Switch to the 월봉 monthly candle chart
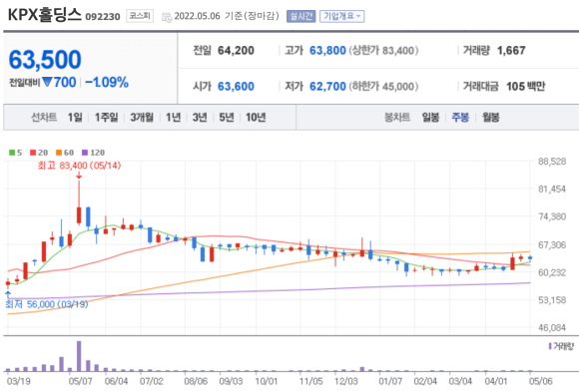Screen dimensions: 579x392 tap(491, 118)
